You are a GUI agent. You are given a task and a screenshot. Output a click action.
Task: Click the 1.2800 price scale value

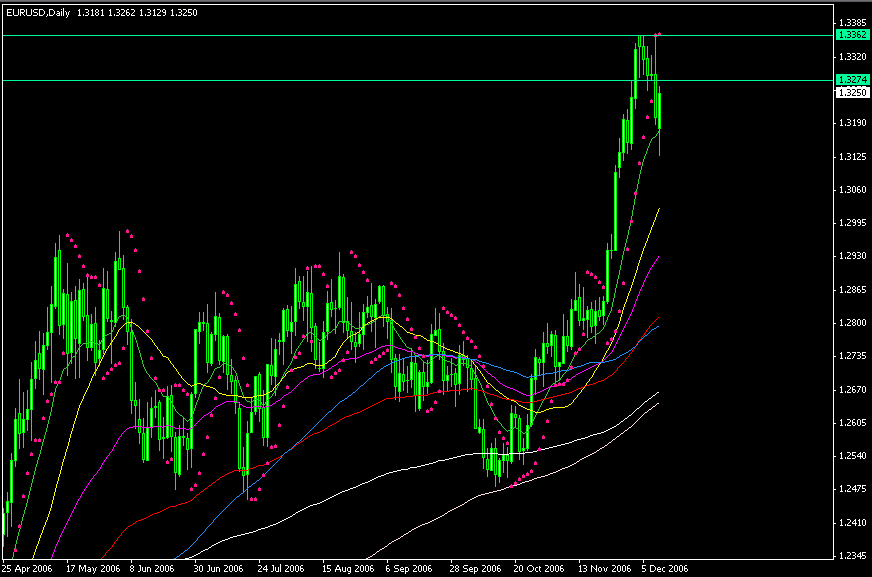[x=853, y=322]
